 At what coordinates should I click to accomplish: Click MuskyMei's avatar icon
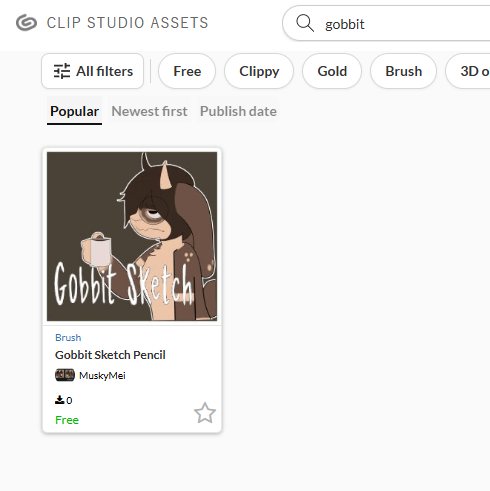pyautogui.click(x=65, y=375)
